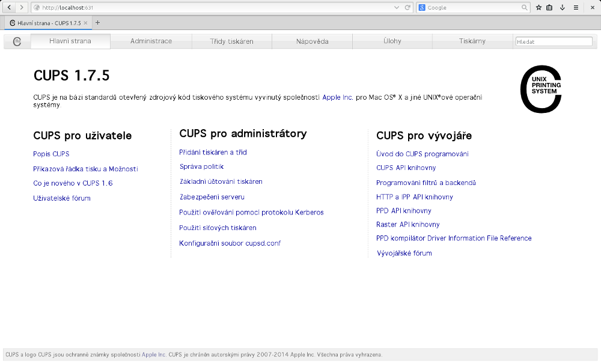Click the CUPS logo in navigation bar
Screen dimensions: 601x364
(x=17, y=41)
